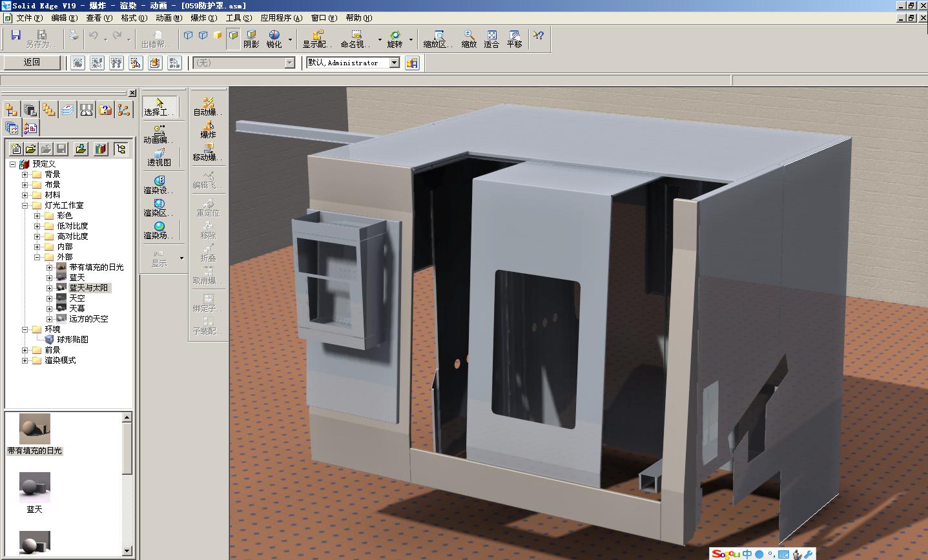The width and height of the screenshot is (928, 560).
Task: Toggle the 锐化 (Sharpen) tool
Action: click(x=274, y=39)
